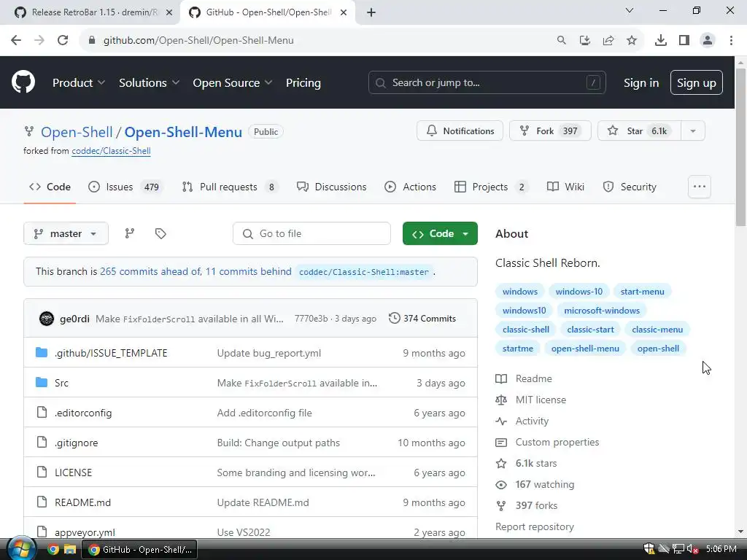Open README.md file
The width and height of the screenshot is (747, 560).
pos(82,502)
